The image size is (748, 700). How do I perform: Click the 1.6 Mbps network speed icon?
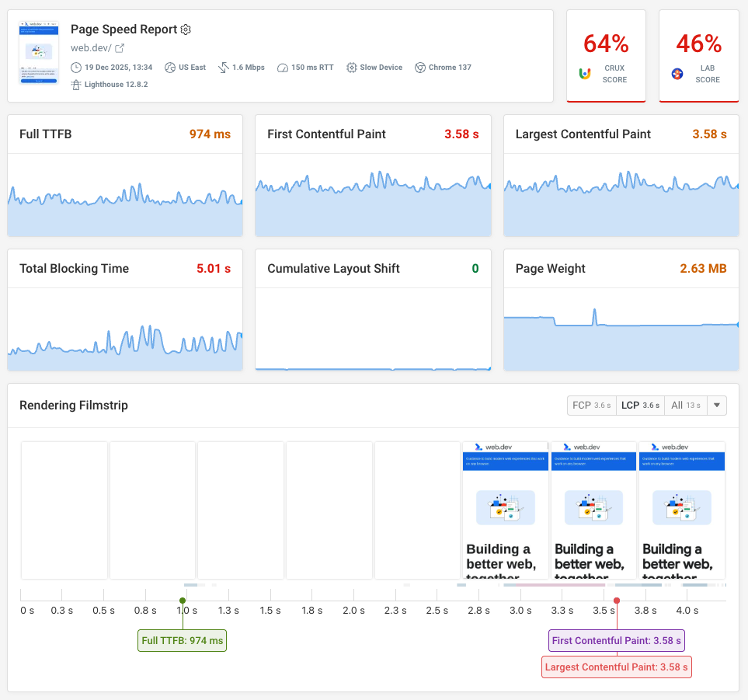point(224,68)
